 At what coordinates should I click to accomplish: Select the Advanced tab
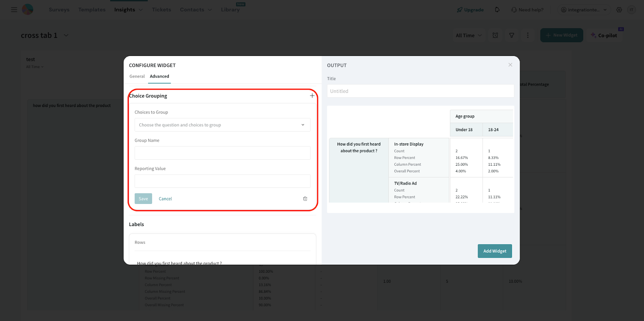click(159, 76)
